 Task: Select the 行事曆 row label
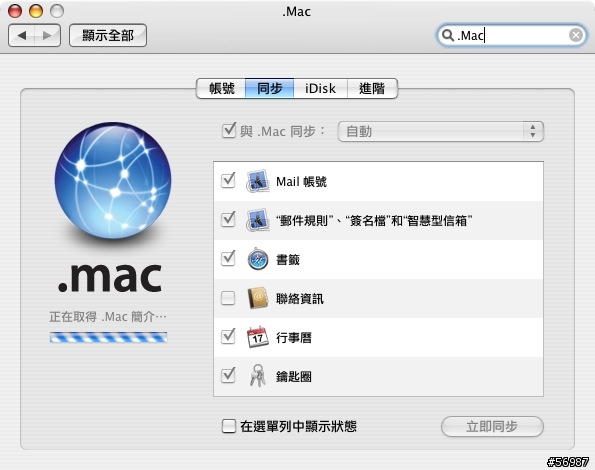point(294,338)
